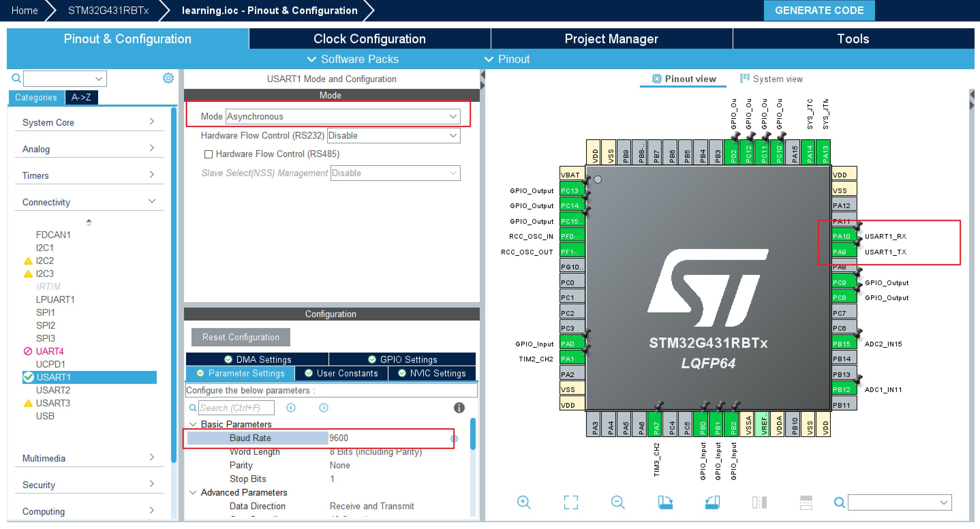Go to the next search result arrow
This screenshot has width=980, height=529.
(x=323, y=408)
